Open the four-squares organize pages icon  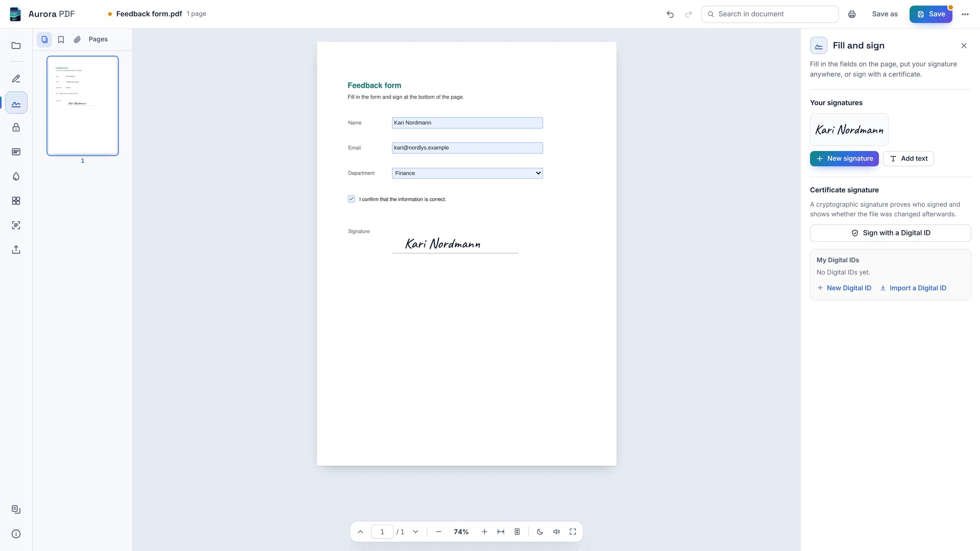(x=16, y=201)
